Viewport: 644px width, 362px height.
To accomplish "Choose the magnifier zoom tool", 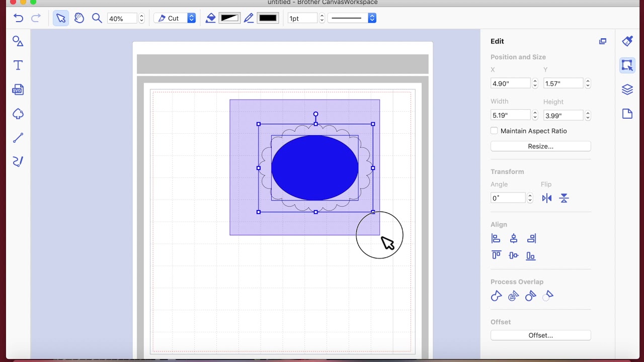I will [x=97, y=18].
